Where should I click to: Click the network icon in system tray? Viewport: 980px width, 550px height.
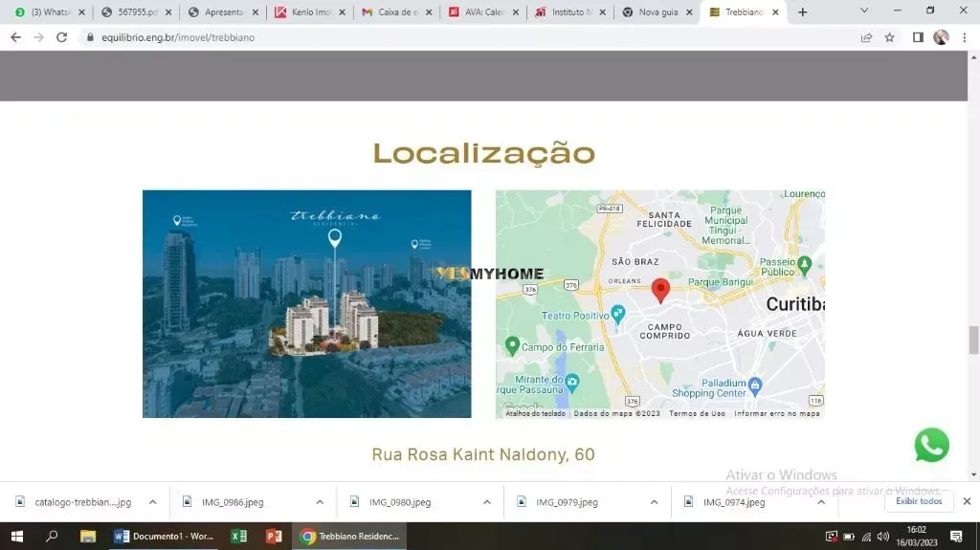pos(866,537)
